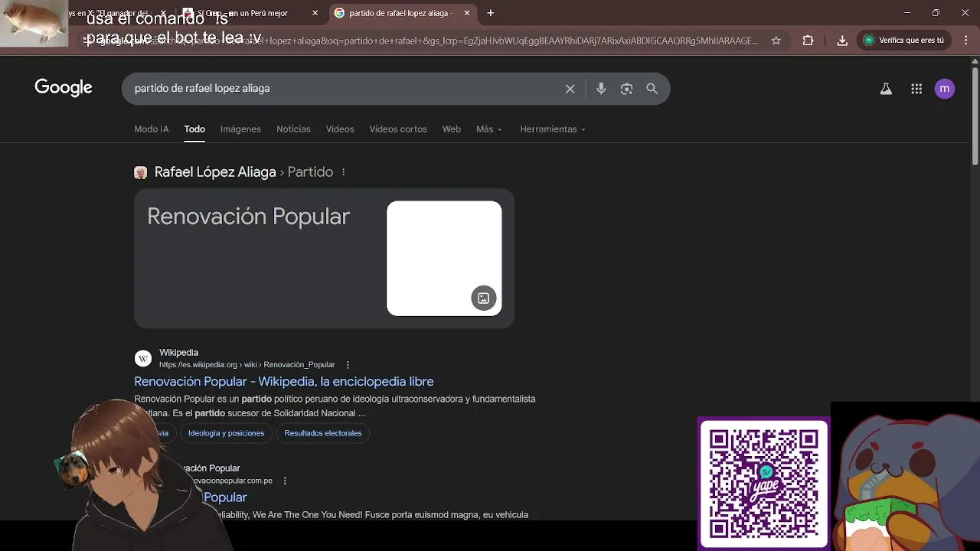Screen dimensions: 980x551
Task: Click the page vertical scrollbar
Action: click(x=975, y=115)
